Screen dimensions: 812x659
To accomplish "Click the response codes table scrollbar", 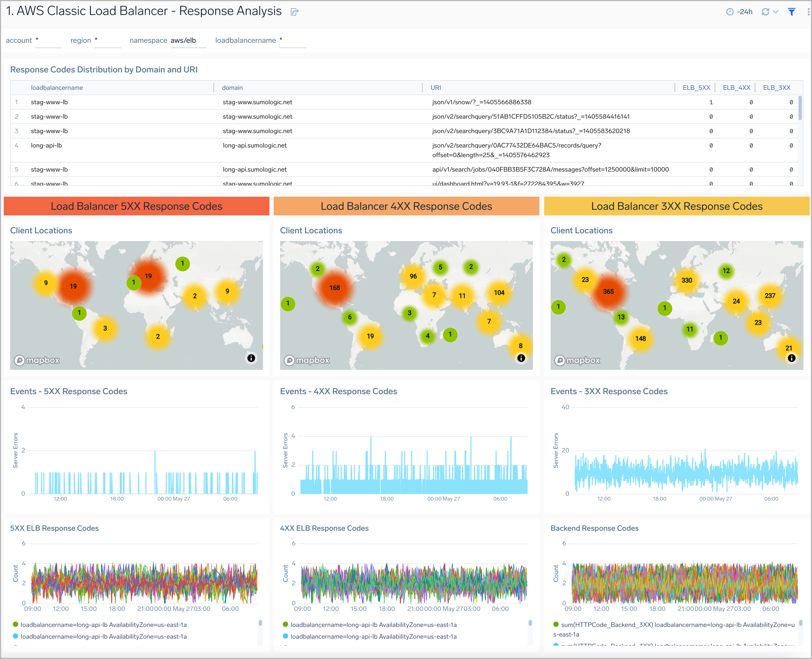I will [800, 108].
